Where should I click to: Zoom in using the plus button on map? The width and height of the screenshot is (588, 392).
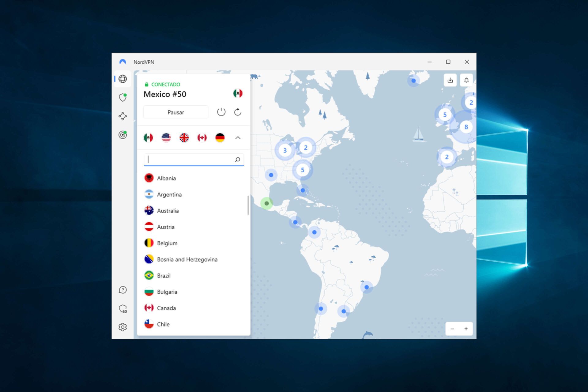tap(466, 329)
